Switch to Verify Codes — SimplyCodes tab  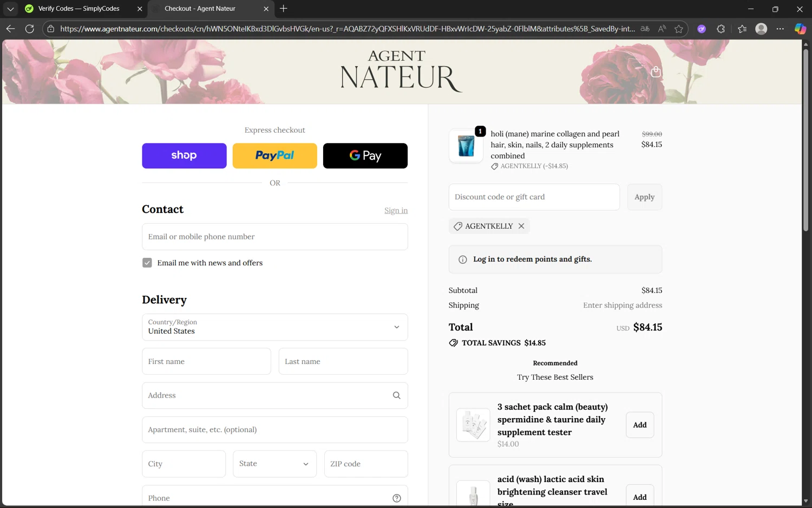coord(79,9)
